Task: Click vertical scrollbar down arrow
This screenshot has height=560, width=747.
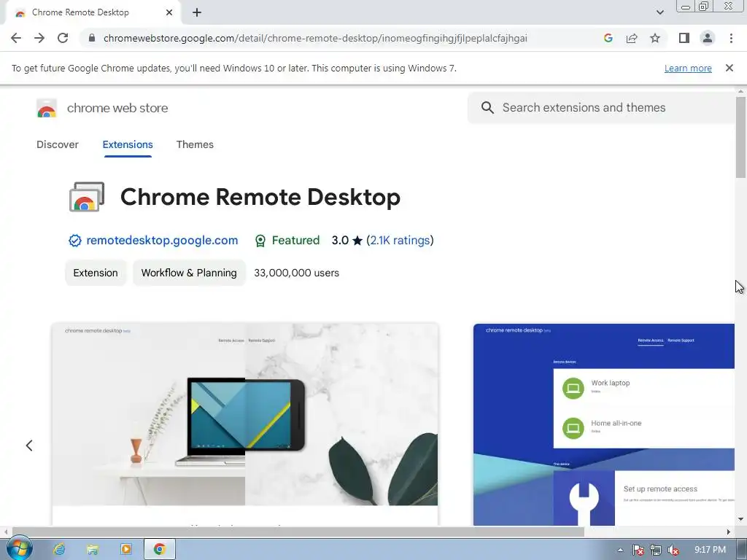Action: [741, 519]
